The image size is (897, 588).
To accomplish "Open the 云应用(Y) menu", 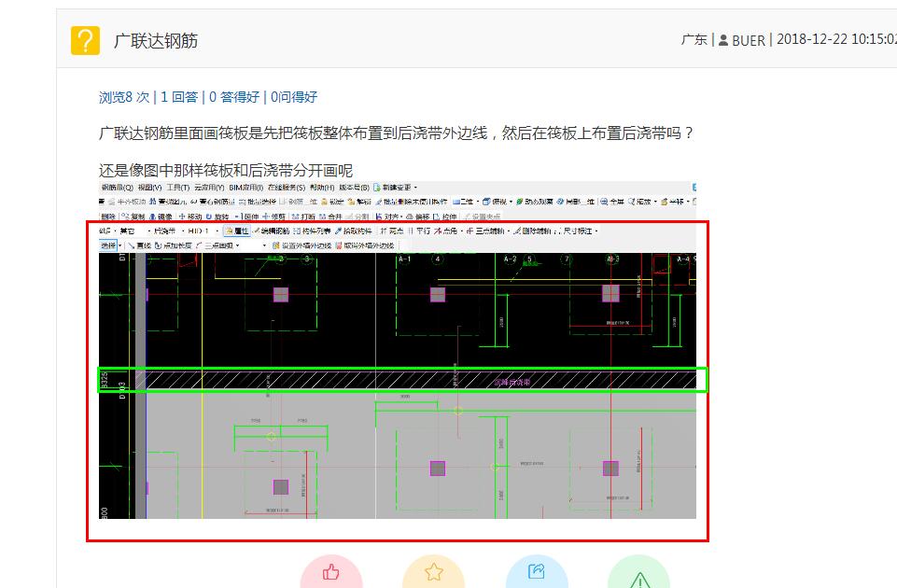I will 209,188.
